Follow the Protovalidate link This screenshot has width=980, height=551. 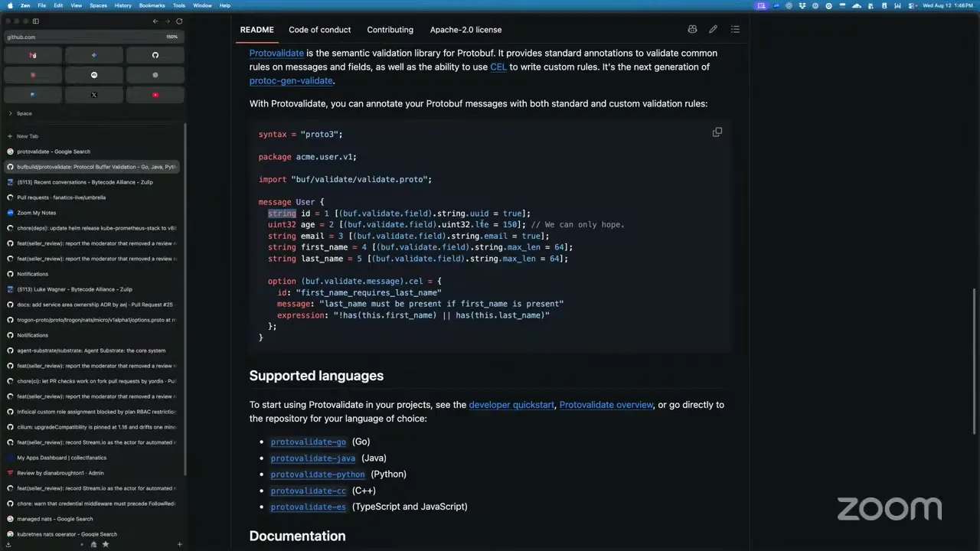[276, 53]
